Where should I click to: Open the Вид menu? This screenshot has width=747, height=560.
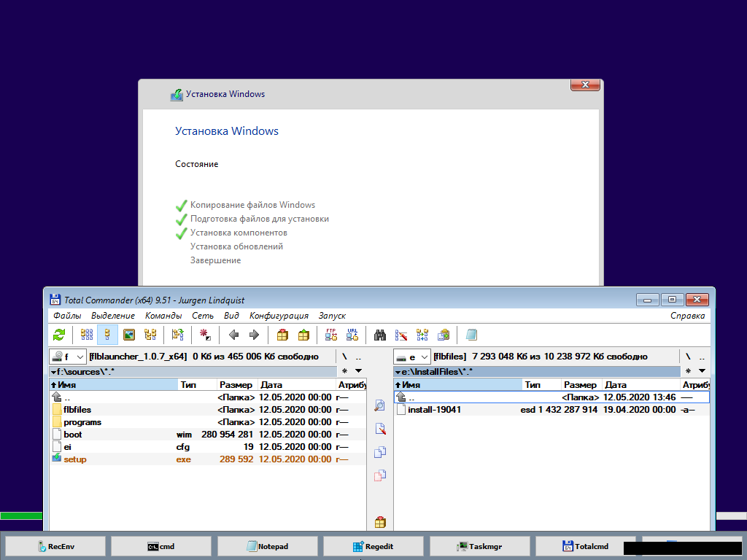[231, 316]
